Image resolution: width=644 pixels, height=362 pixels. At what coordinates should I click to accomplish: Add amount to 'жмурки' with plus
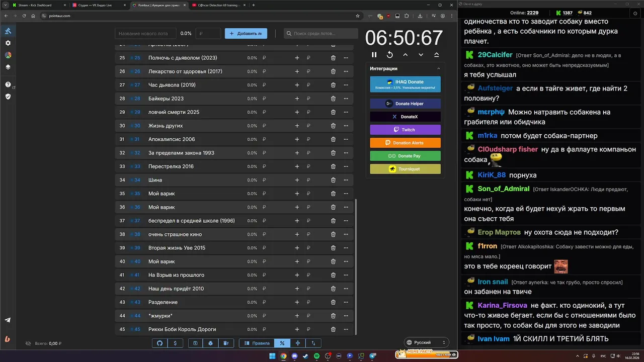pyautogui.click(x=297, y=316)
